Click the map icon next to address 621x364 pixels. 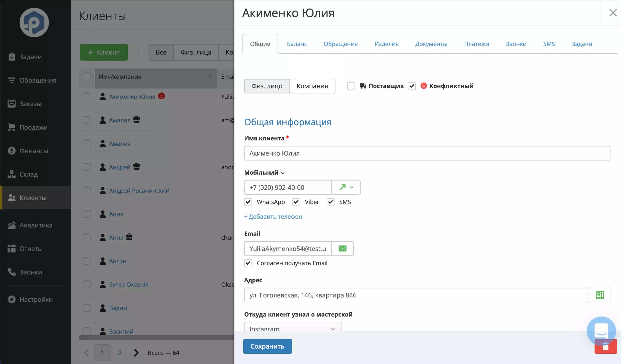coord(600,295)
